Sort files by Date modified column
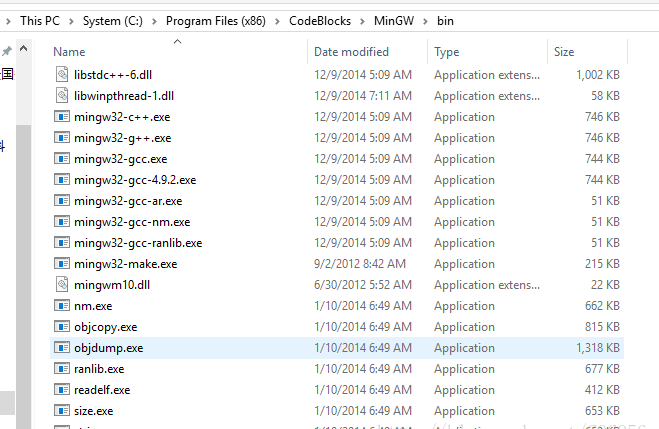 pos(351,52)
